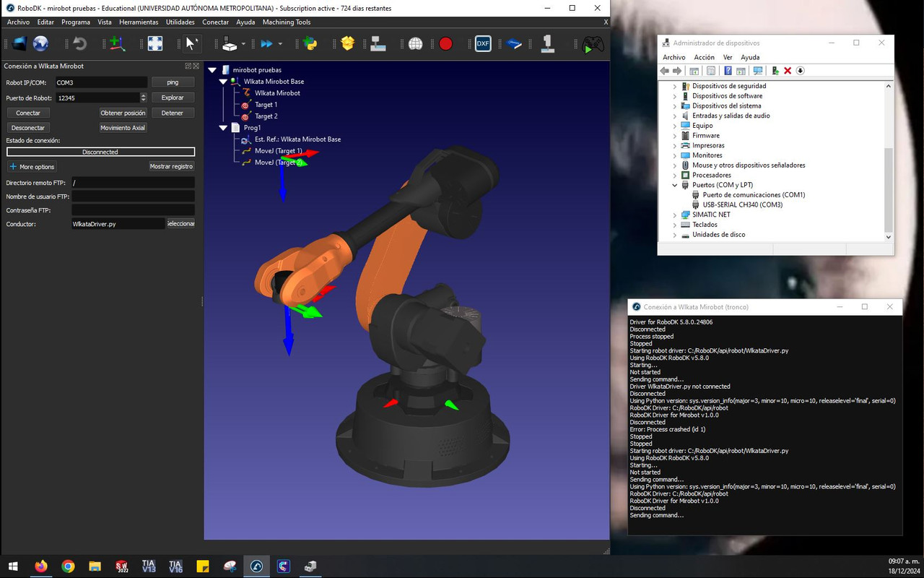This screenshot has height=578, width=924.
Task: Click the DXF import icon
Action: pyautogui.click(x=483, y=44)
